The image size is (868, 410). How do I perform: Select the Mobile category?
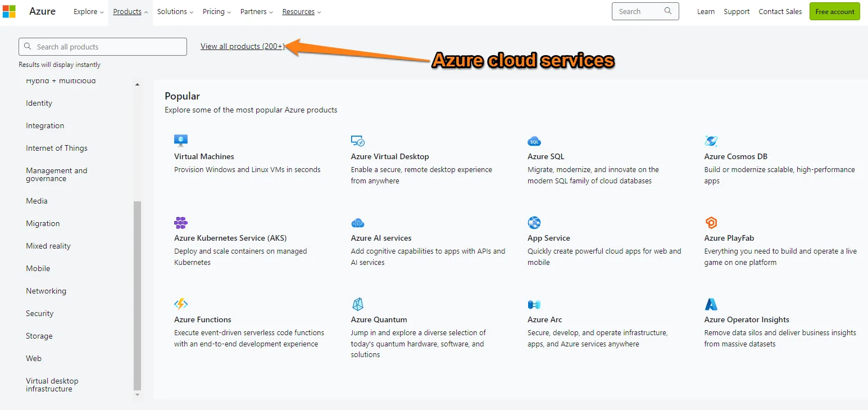[38, 268]
